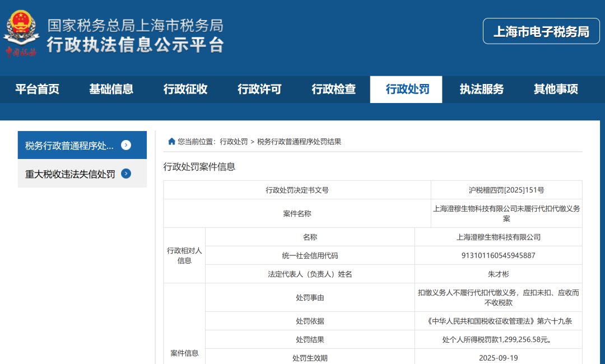The width and height of the screenshot is (605, 364).
Task: Click document number 沪税稽四罚[2025]151号
Action: coord(506,190)
